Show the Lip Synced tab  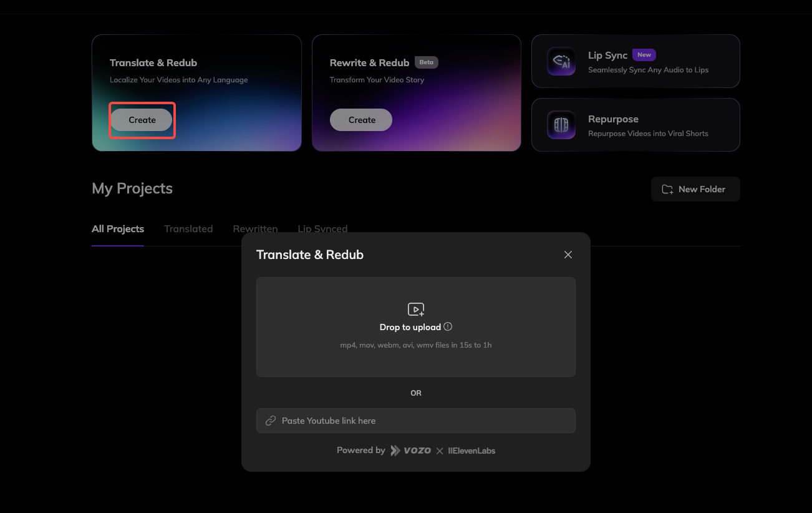tap(322, 228)
